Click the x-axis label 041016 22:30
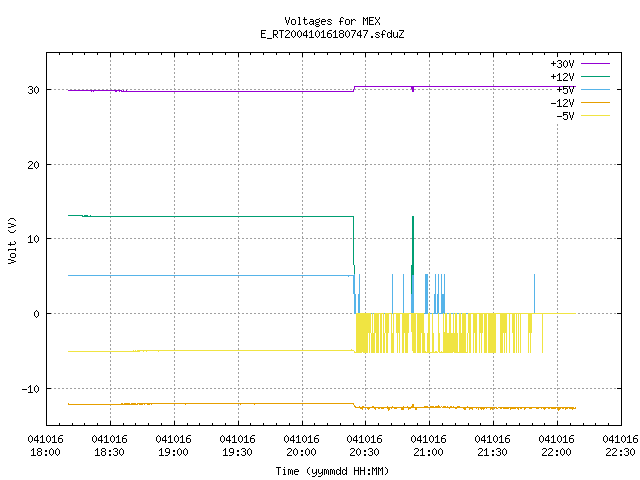 point(620,445)
